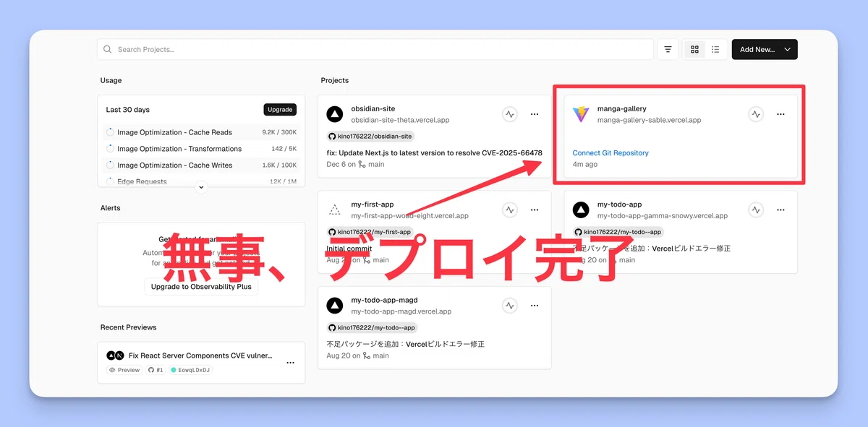Screen dimensions: 868x427
Task: Click my-first-app dashed triangle icon
Action: click(x=334, y=210)
